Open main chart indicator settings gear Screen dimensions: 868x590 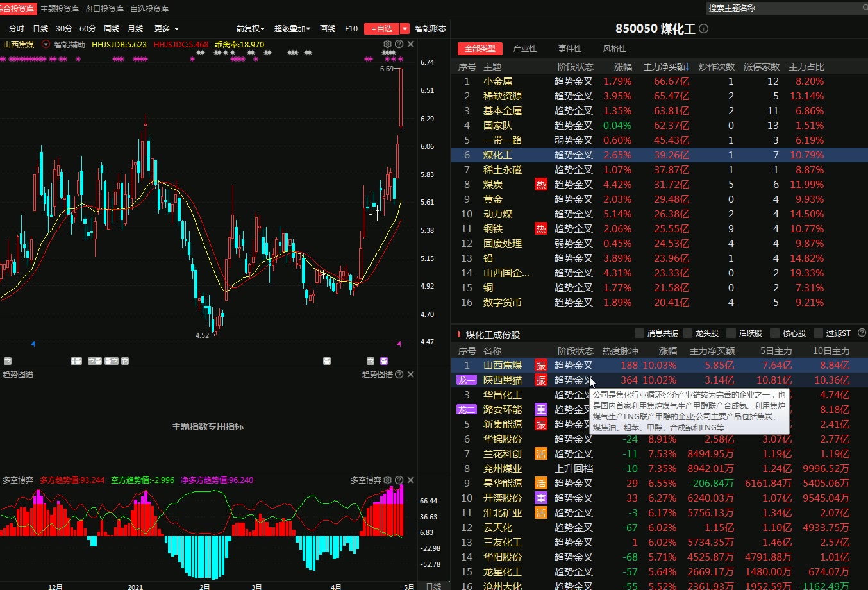pos(387,44)
